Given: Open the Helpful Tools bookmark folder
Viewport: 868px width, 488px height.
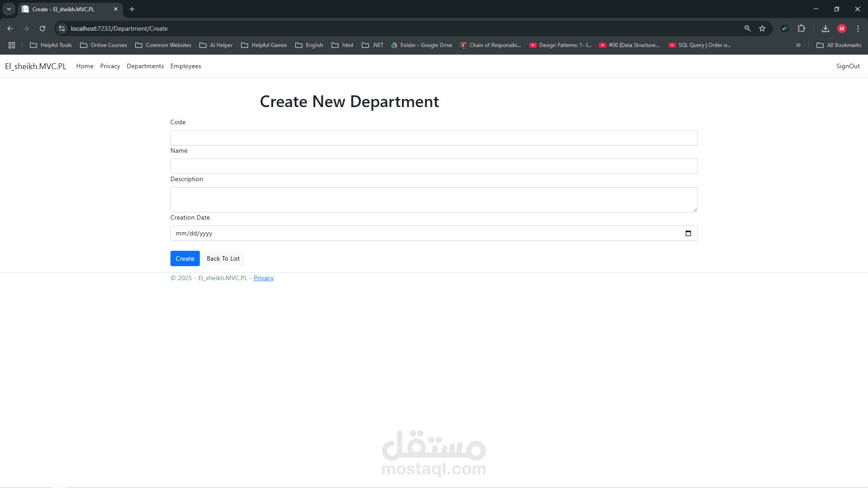Looking at the screenshot, I should pos(51,45).
